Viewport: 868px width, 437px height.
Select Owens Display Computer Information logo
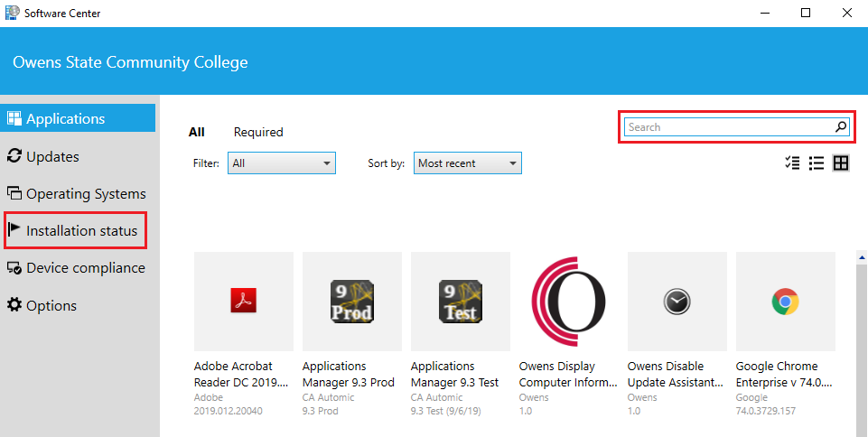569,302
